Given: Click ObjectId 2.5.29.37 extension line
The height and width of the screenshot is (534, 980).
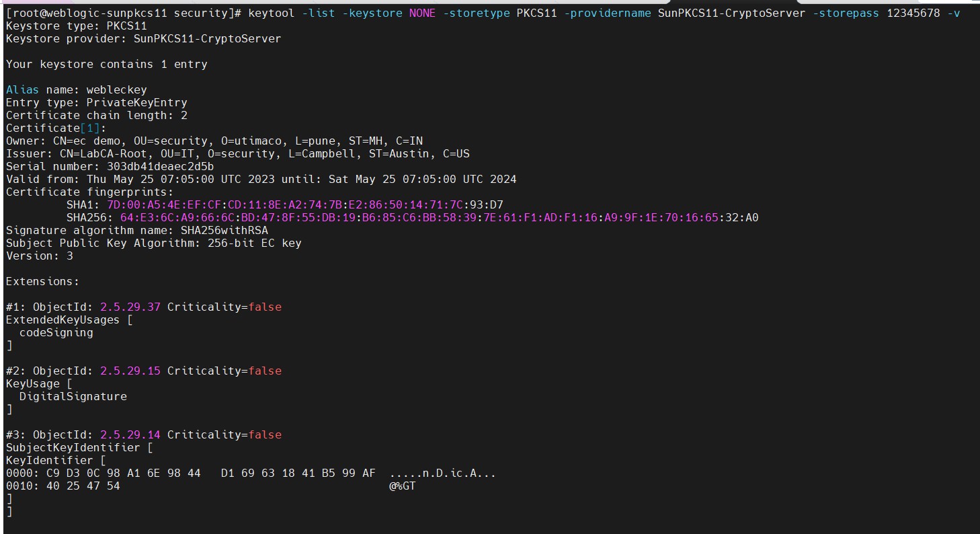Looking at the screenshot, I should click(143, 307).
